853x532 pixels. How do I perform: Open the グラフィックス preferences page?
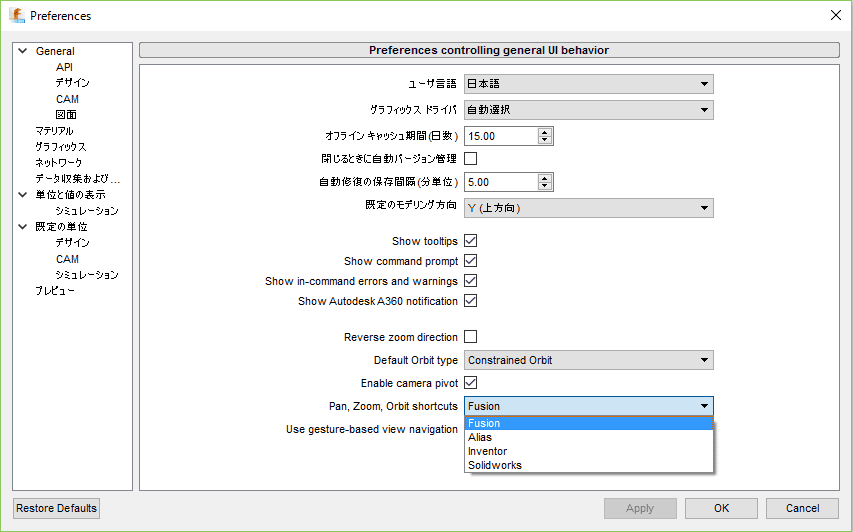(61, 147)
